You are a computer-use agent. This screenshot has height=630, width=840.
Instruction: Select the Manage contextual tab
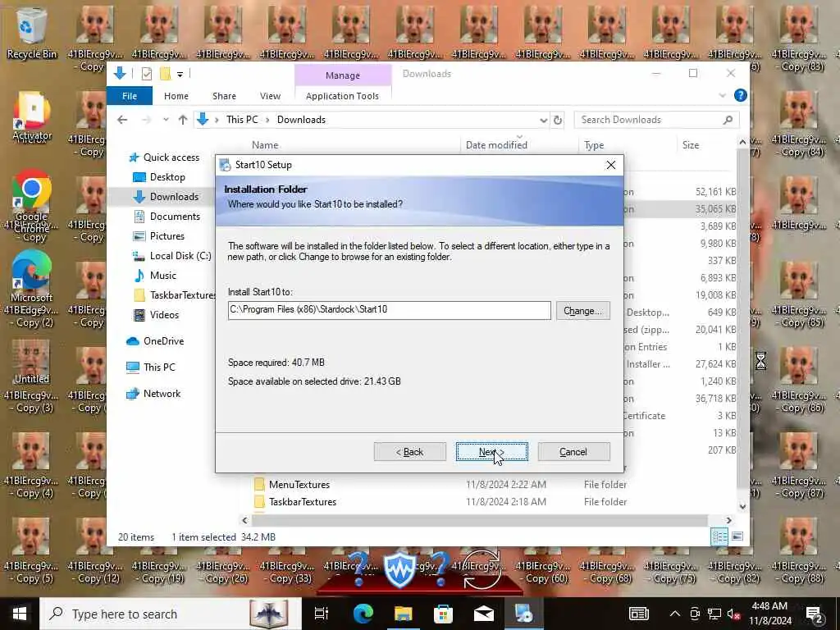(342, 75)
